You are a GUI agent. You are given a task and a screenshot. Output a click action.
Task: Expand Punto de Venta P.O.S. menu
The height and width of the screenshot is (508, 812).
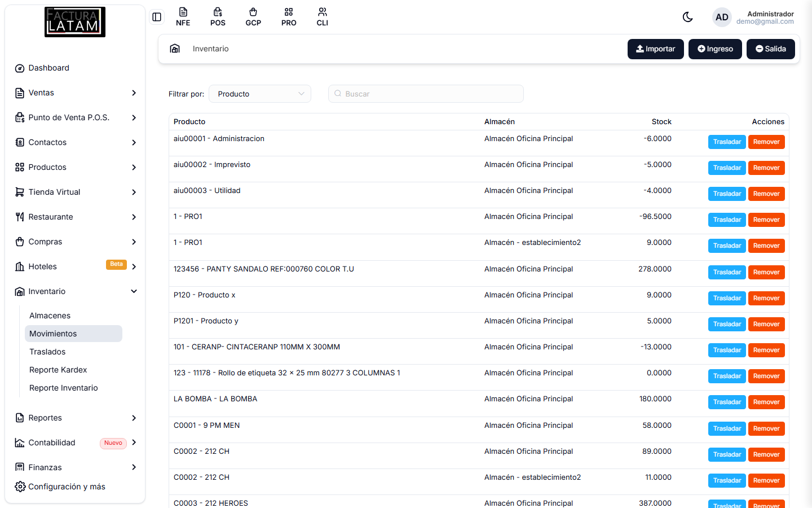coord(76,117)
